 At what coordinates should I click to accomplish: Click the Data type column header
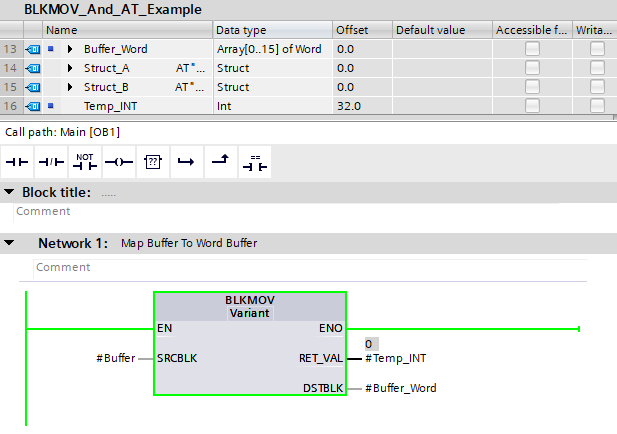pos(242,30)
